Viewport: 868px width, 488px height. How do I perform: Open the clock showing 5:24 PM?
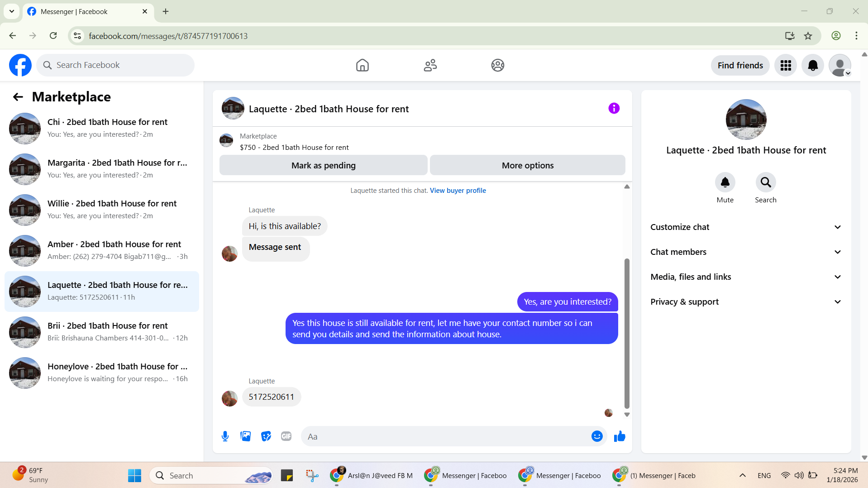click(x=842, y=475)
